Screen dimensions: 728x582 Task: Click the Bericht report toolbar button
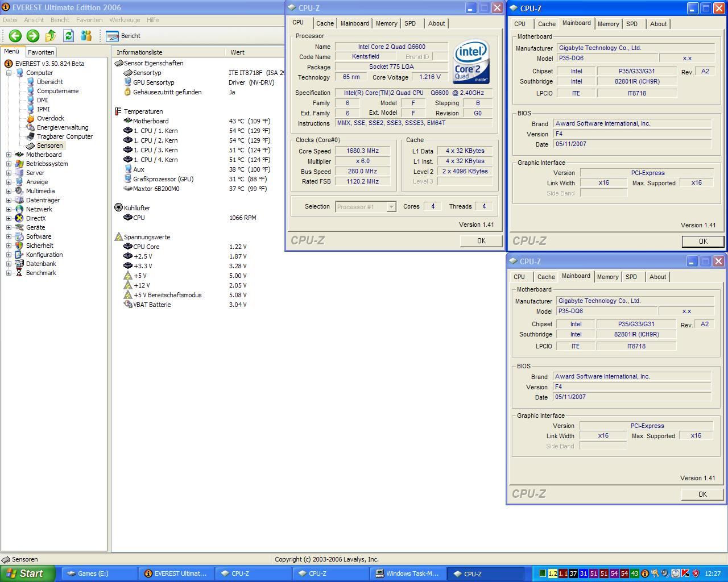(x=123, y=36)
